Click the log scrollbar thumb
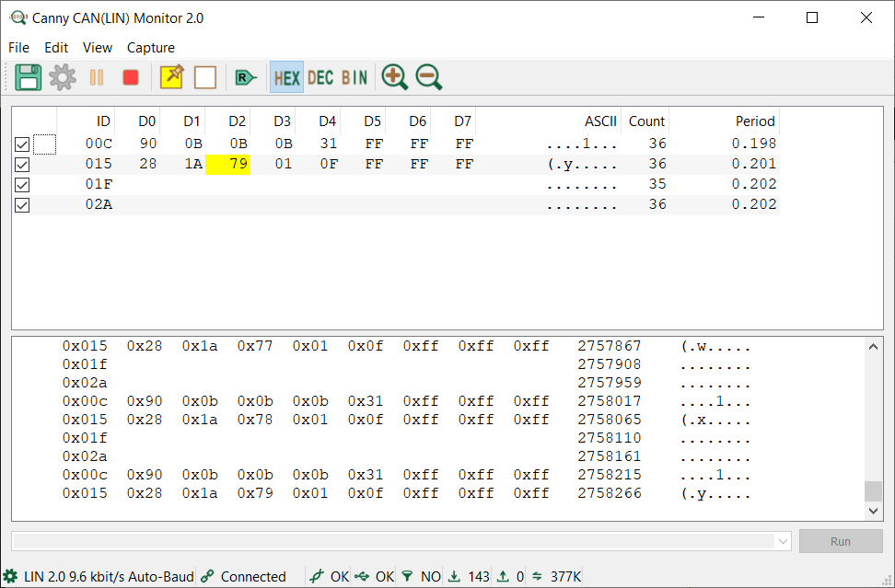This screenshot has width=895, height=588. click(x=873, y=491)
